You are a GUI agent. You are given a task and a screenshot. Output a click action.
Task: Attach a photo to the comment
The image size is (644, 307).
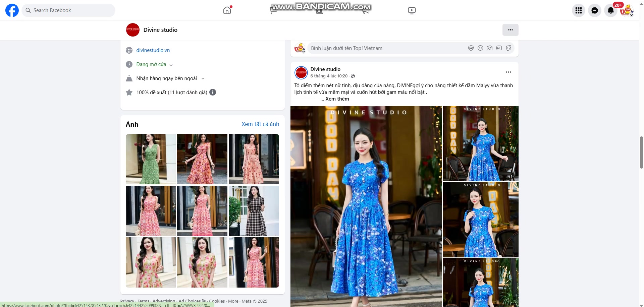pos(490,48)
